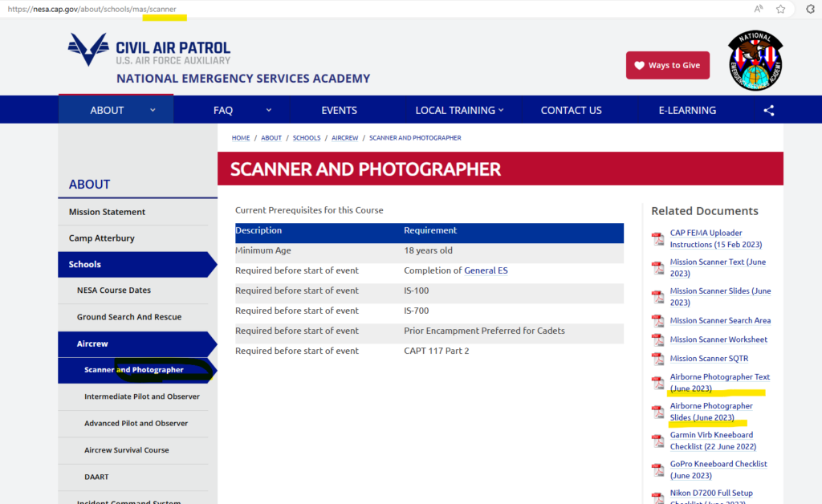Click the browser favorites star icon
The width and height of the screenshot is (822, 504).
(x=780, y=9)
